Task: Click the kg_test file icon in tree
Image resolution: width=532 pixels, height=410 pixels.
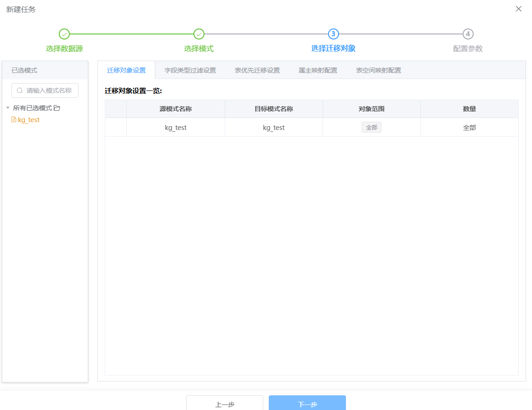Action: click(x=14, y=120)
